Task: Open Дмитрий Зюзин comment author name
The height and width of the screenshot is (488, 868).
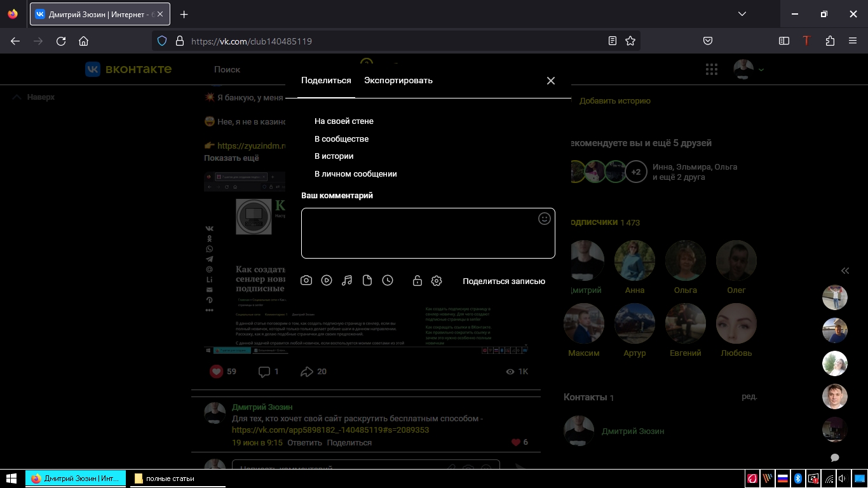Action: (x=262, y=407)
